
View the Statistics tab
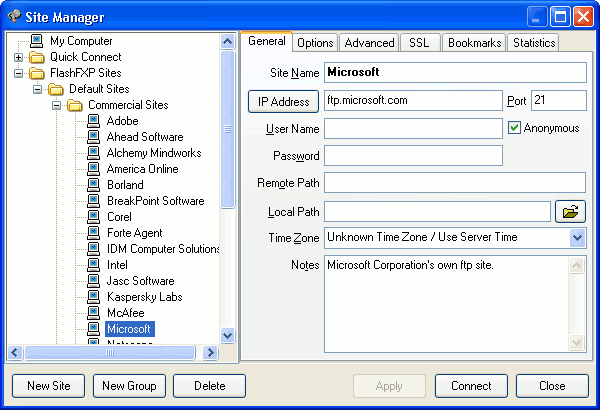coord(534,42)
